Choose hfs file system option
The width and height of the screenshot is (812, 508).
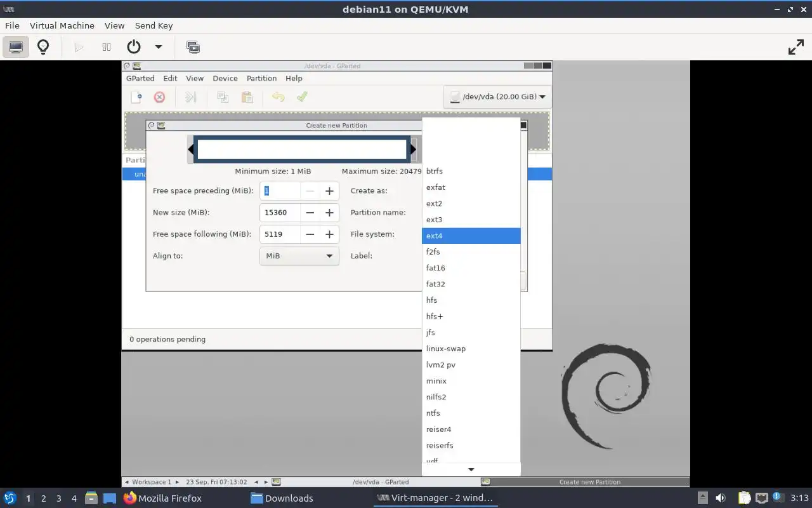pyautogui.click(x=471, y=300)
